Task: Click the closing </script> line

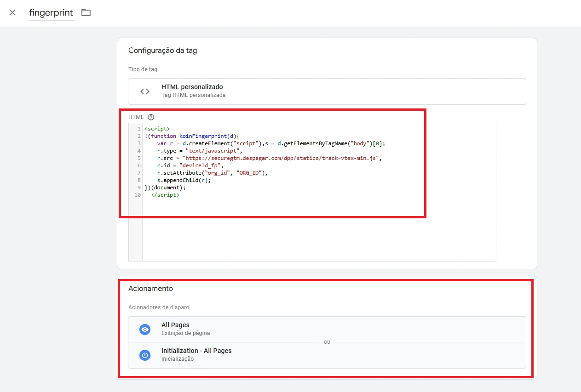Action: coord(165,195)
